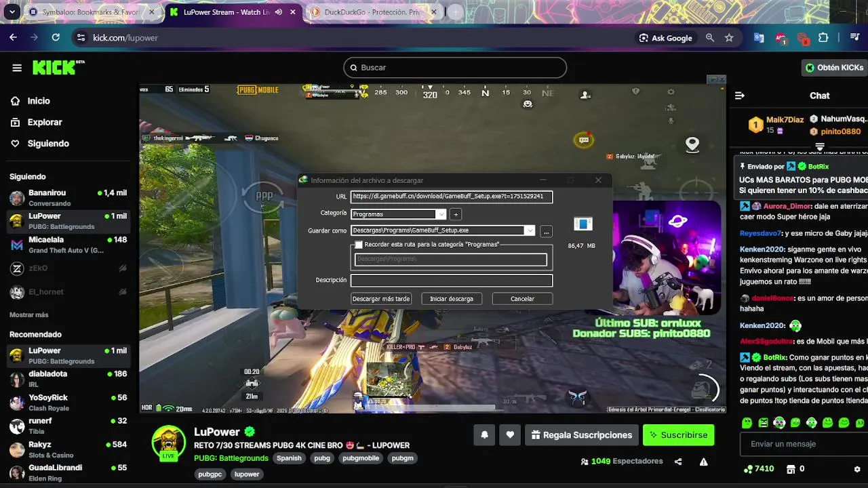Select the LuPower Stream tab
Viewport: 868px width, 488px height.
pos(226,12)
